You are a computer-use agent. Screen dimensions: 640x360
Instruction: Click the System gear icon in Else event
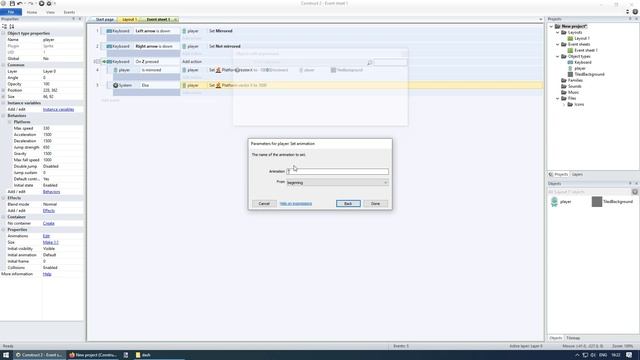pos(116,85)
